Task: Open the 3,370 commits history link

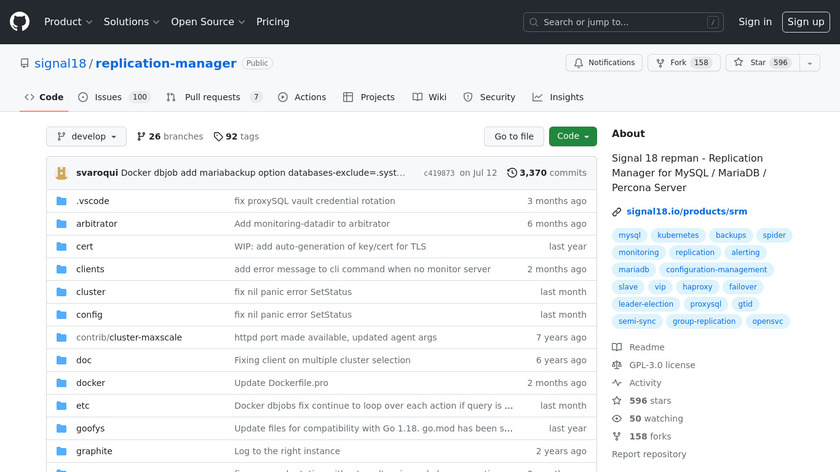Action: coord(546,173)
